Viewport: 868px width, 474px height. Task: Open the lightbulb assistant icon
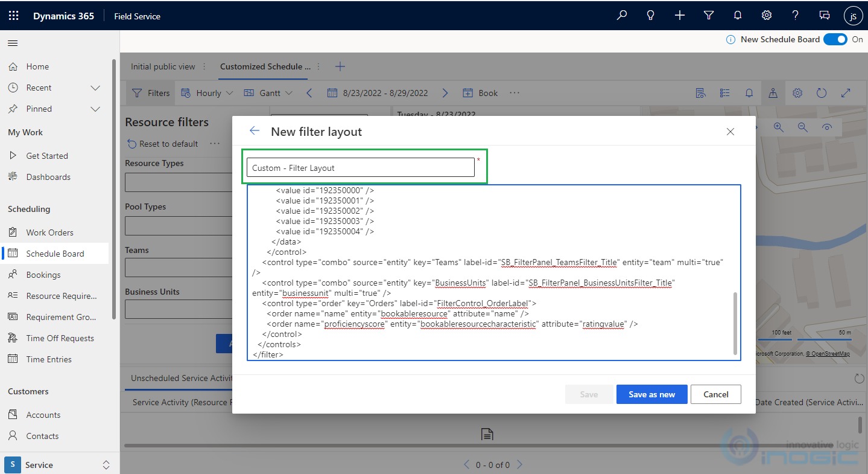tap(651, 16)
